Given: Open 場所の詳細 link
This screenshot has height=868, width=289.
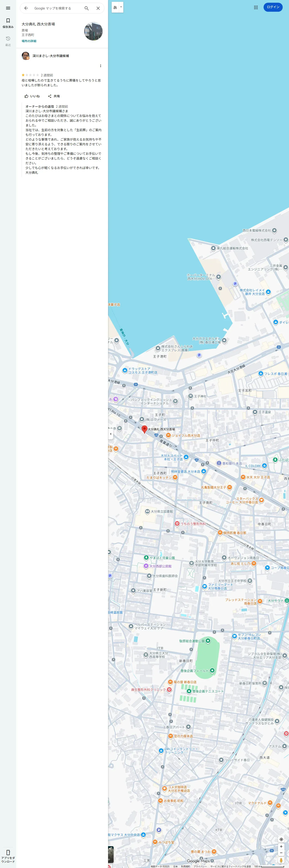Looking at the screenshot, I should [29, 41].
